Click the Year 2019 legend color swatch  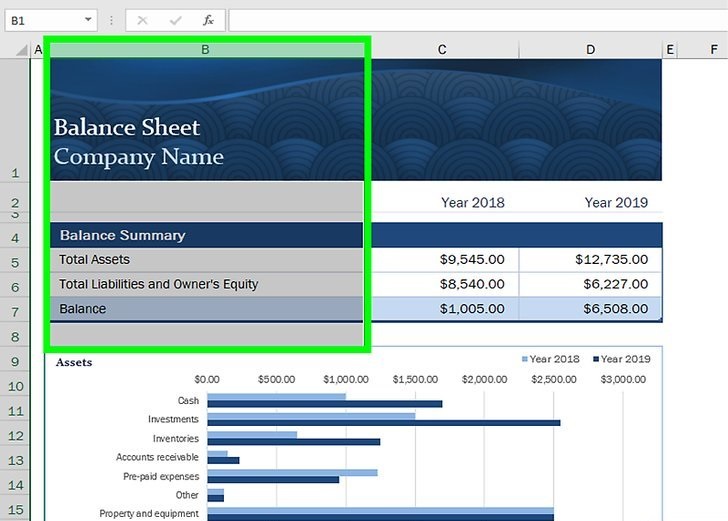tap(596, 359)
